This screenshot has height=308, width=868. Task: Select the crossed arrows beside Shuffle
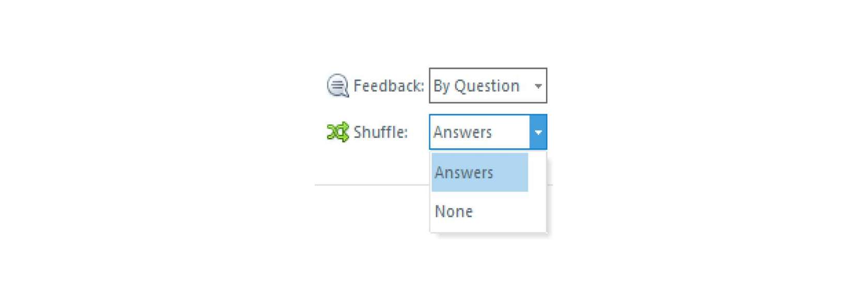[x=338, y=132]
